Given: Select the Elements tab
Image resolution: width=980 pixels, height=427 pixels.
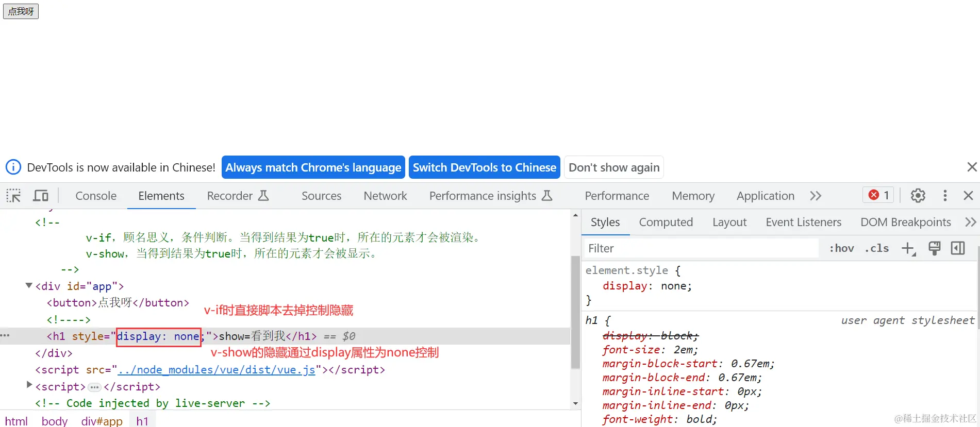Looking at the screenshot, I should tap(161, 196).
